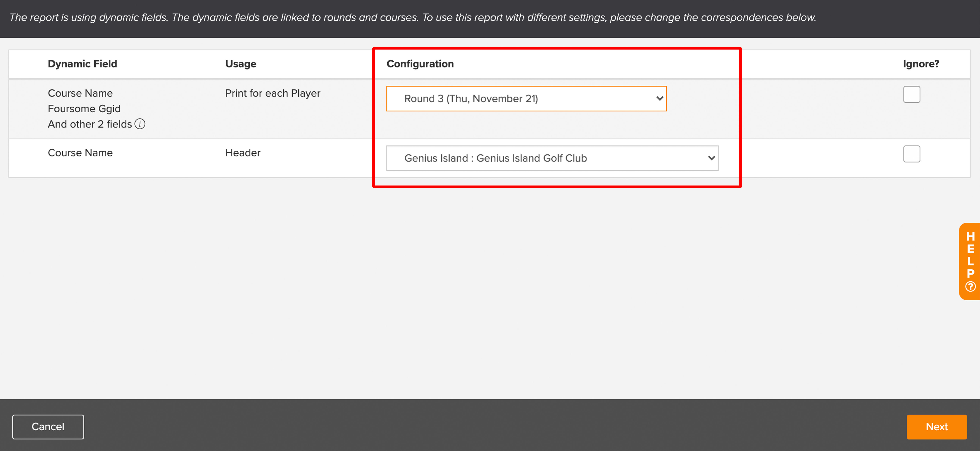Click the 'Foursome Ggid' field text

click(84, 109)
